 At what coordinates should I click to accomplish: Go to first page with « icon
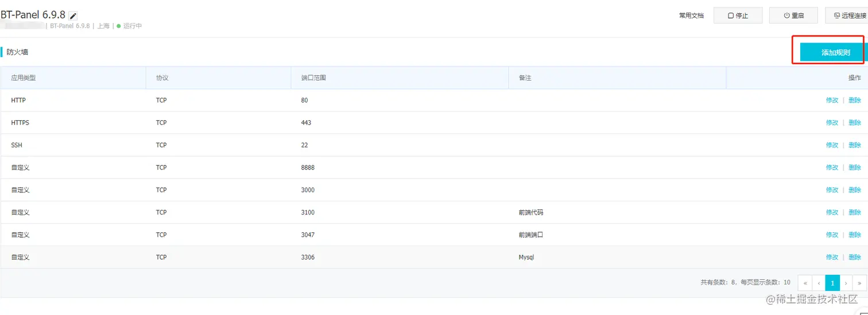click(805, 283)
